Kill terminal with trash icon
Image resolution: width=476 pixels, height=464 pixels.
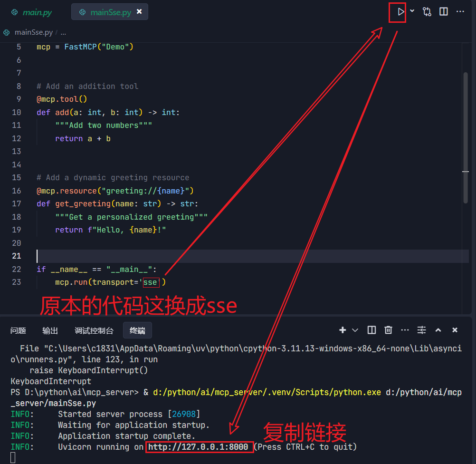[388, 330]
